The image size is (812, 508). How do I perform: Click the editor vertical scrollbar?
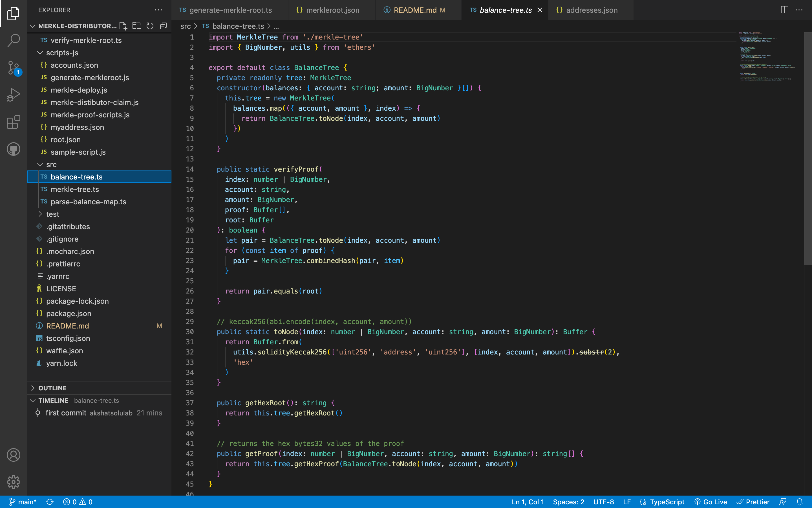click(x=808, y=148)
